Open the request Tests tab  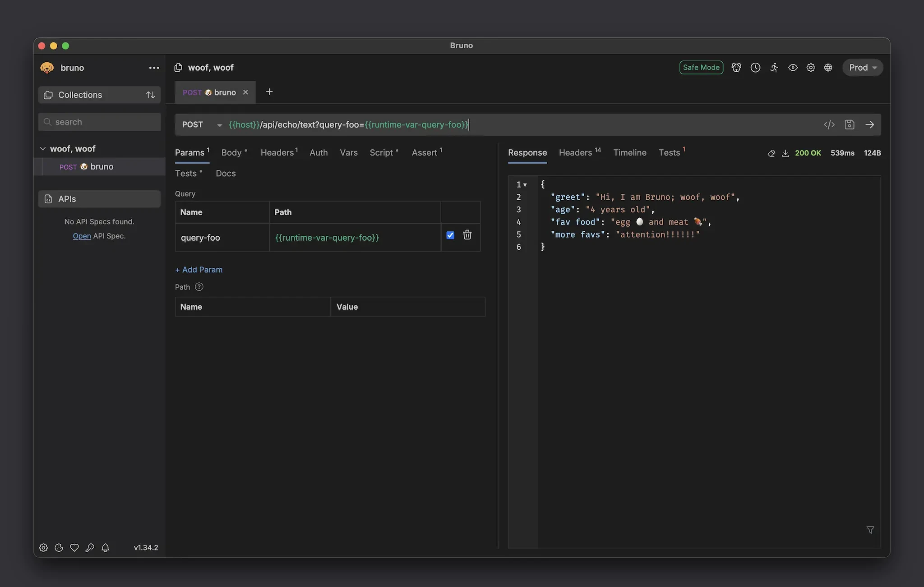(x=189, y=174)
